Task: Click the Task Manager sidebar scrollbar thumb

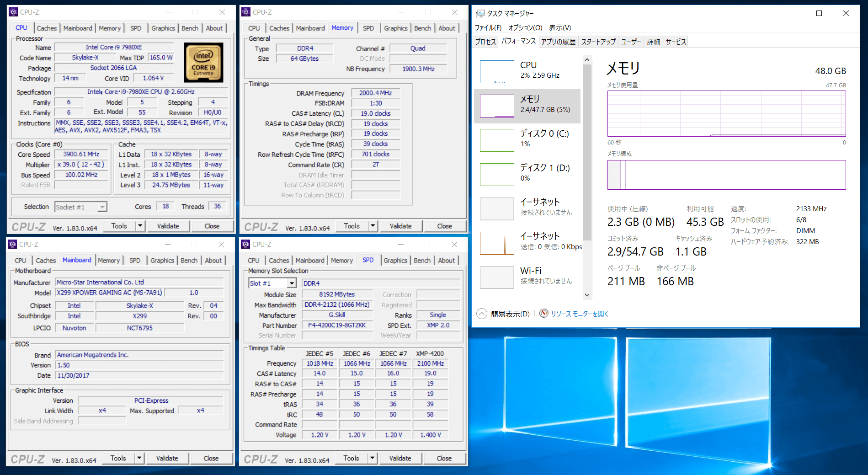Action: [x=587, y=152]
